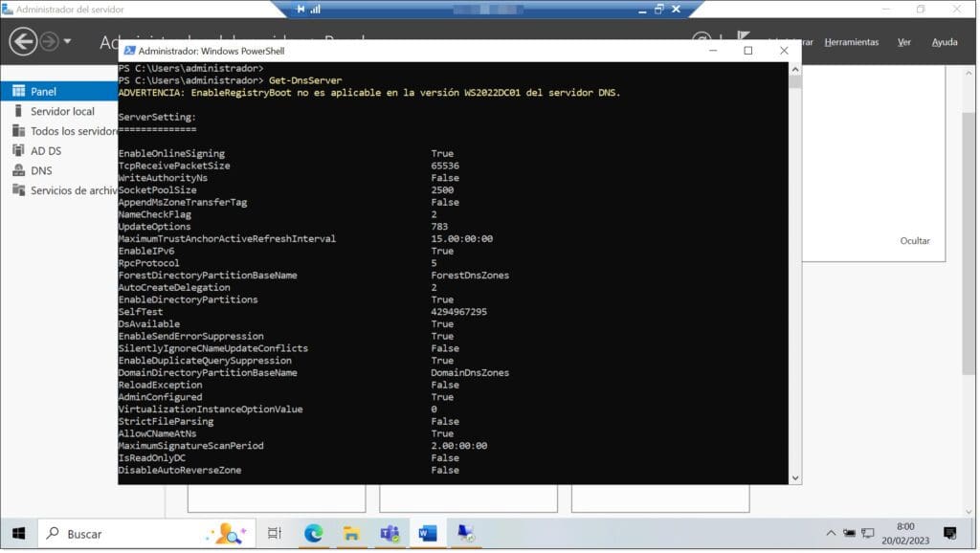
Task: Open the Ayuda menu
Action: (944, 42)
